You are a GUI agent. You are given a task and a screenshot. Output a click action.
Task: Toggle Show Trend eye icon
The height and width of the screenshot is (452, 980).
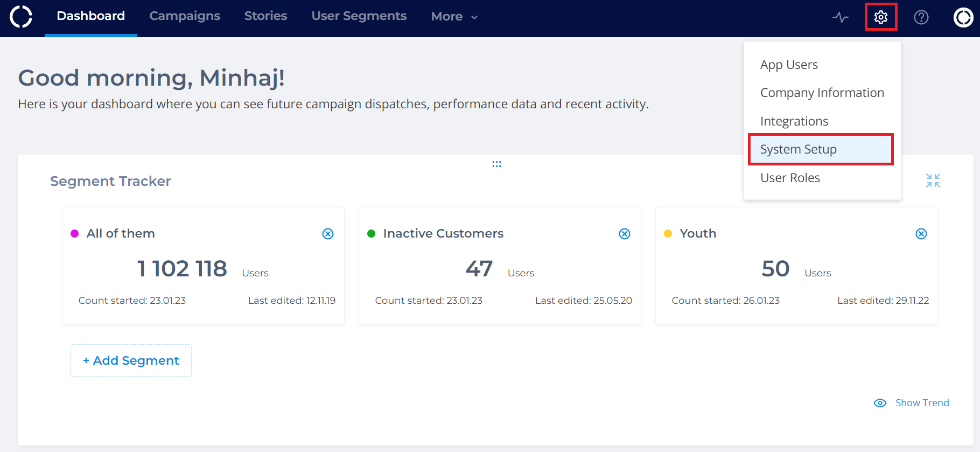pyautogui.click(x=880, y=403)
